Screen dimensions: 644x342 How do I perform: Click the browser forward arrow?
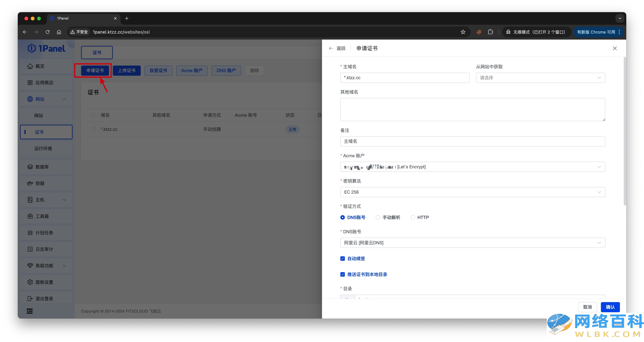36,32
